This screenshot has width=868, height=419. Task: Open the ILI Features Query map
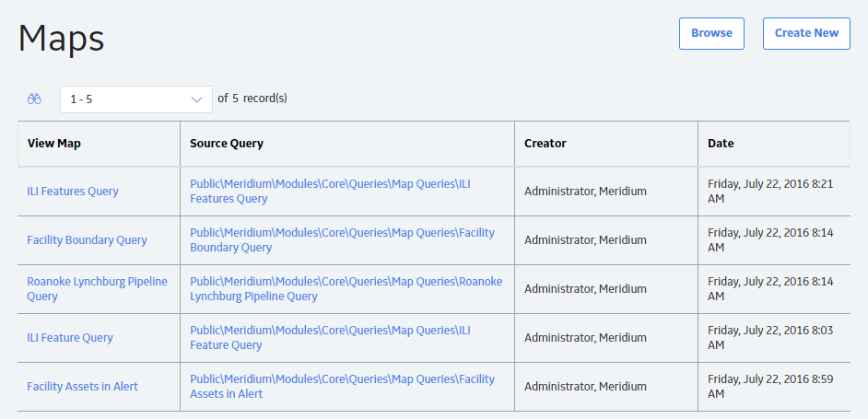tap(73, 192)
